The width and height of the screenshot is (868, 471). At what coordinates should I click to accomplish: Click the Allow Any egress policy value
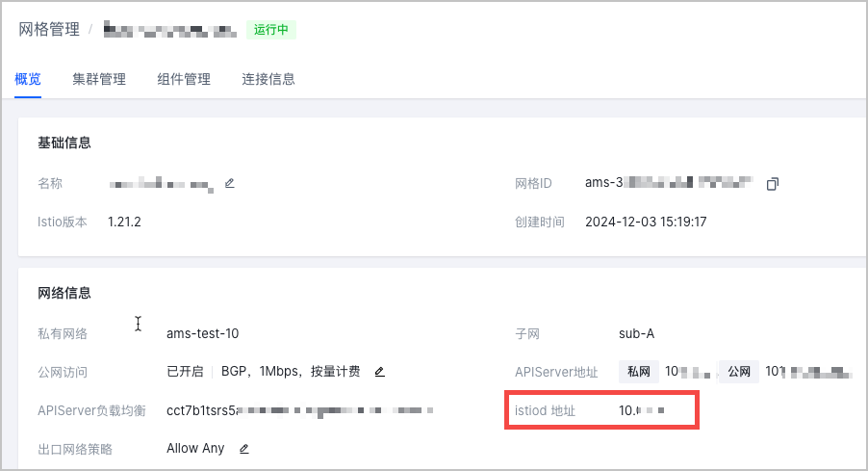point(195,448)
